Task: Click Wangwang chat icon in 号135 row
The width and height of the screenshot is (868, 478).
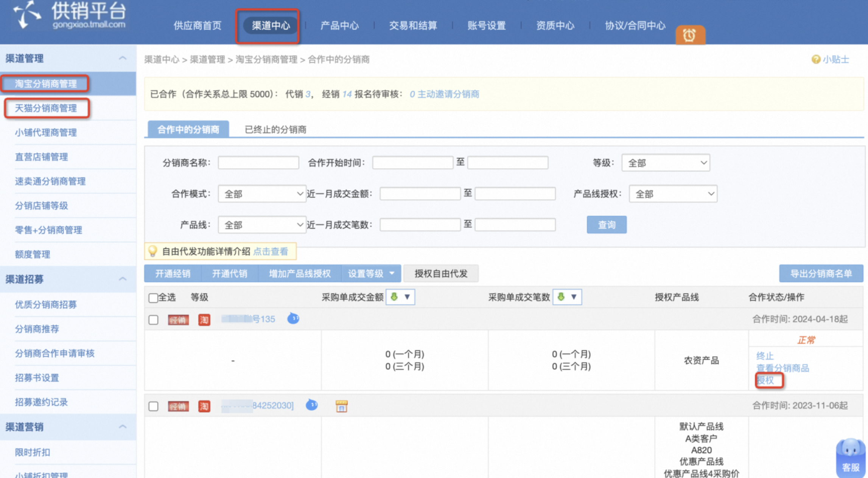Action: pos(293,318)
